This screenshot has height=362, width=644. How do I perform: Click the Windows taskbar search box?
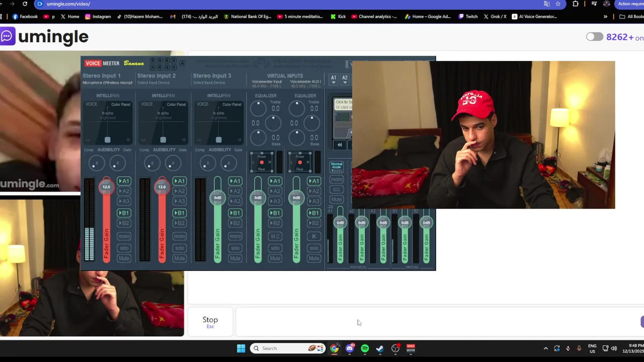[x=288, y=348]
